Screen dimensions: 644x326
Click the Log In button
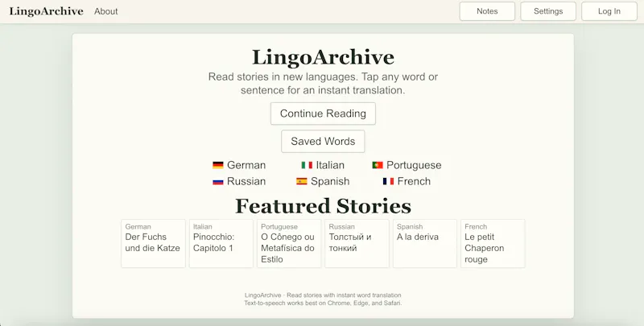pos(609,11)
